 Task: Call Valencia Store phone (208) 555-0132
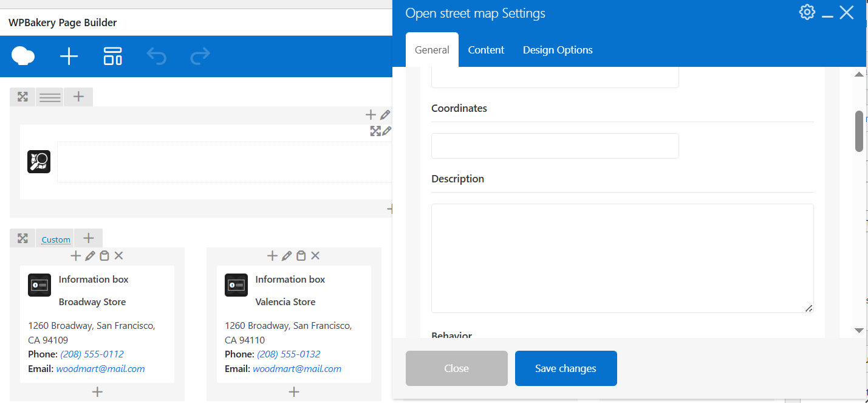(x=289, y=354)
